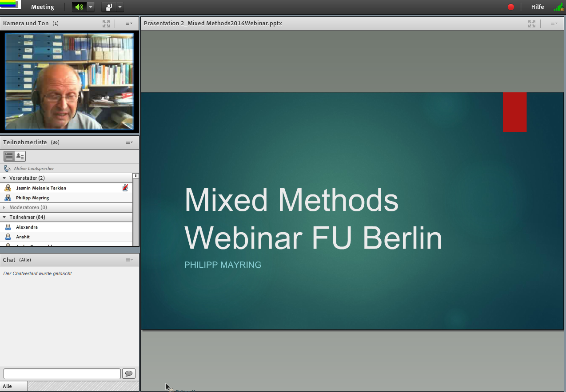The image size is (566, 392).
Task: Click the muted microphone icon for Jasmin
Action: tap(125, 188)
